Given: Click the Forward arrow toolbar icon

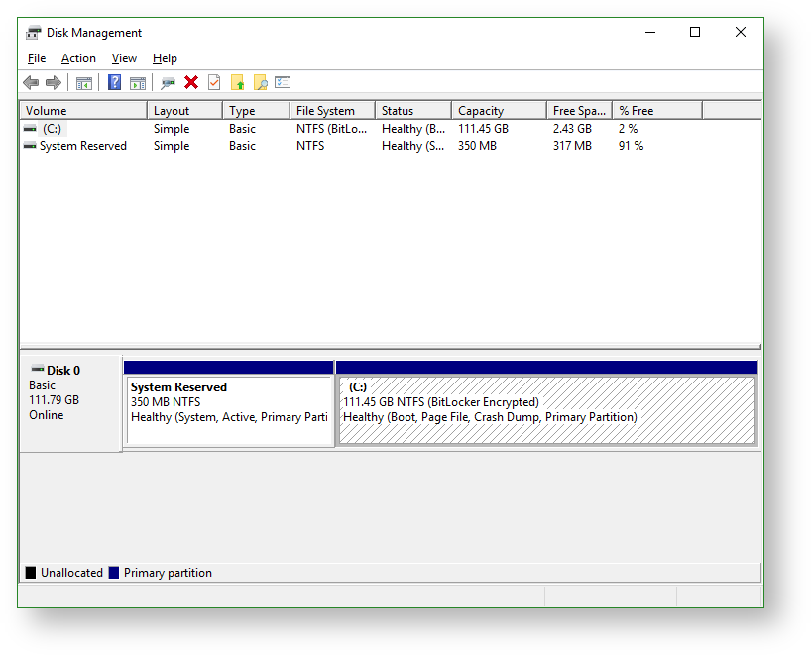Looking at the screenshot, I should coord(54,83).
